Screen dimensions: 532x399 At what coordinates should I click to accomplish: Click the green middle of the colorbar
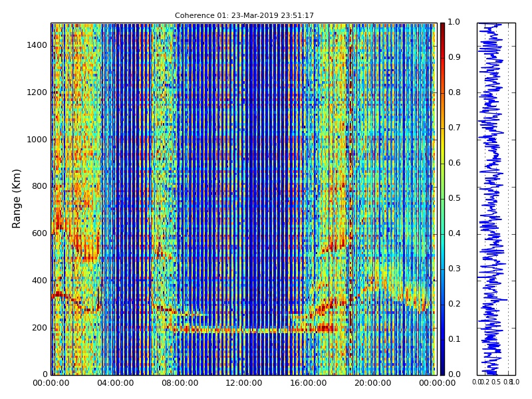click(442, 199)
